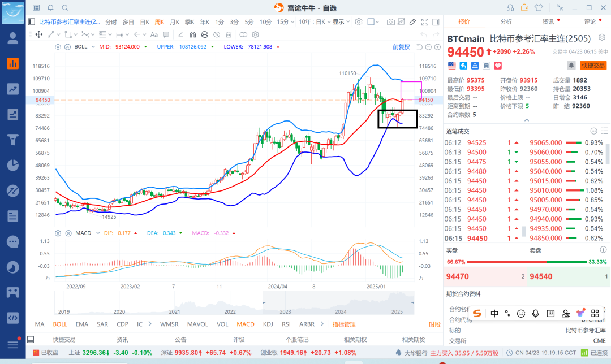The height and width of the screenshot is (364, 611).
Task: Open MACD indicator settings gear
Action: [x=58, y=233]
